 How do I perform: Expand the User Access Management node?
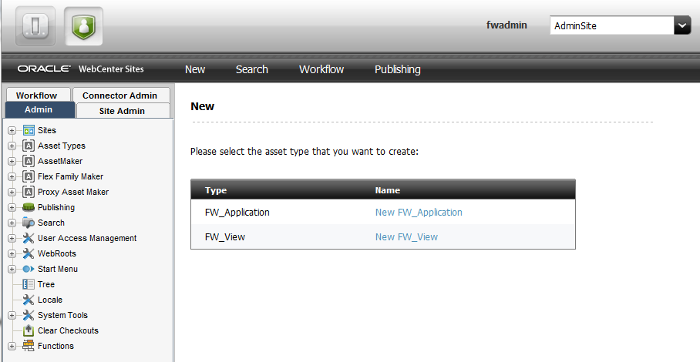12,238
